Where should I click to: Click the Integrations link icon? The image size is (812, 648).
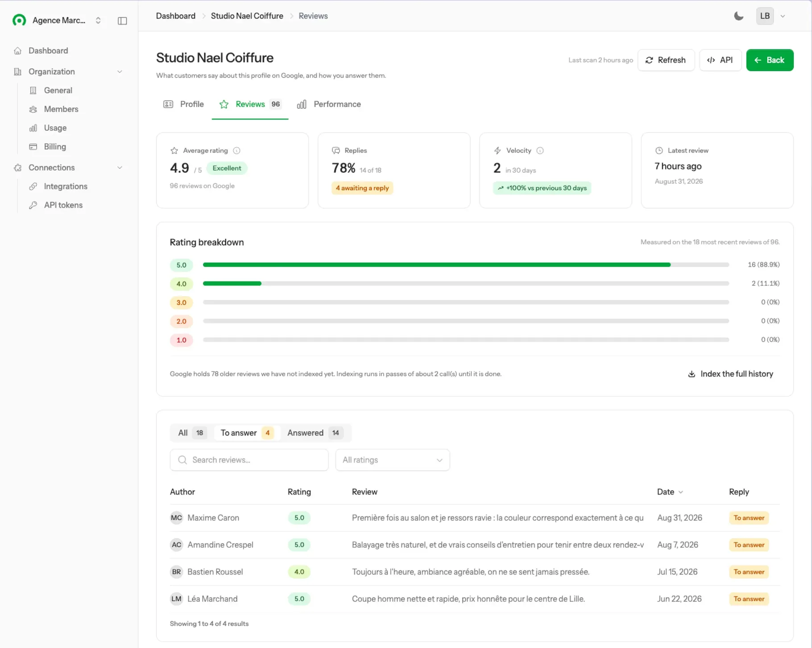coord(33,186)
